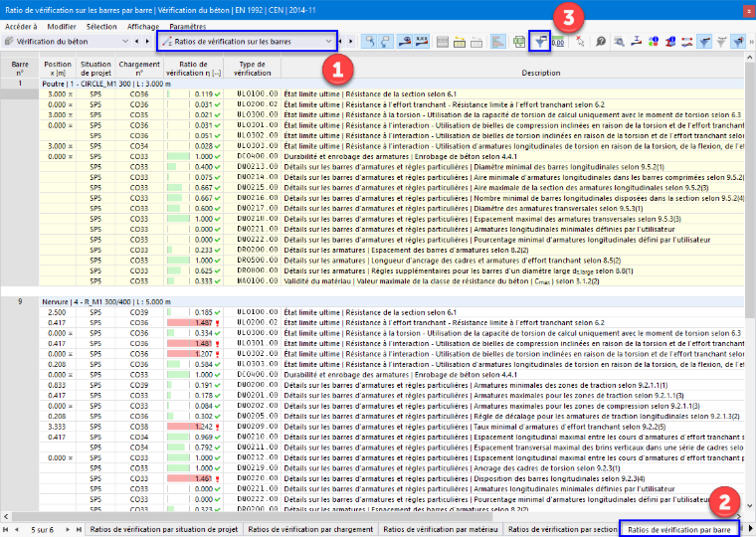Viewport: 756px width, 537px height.
Task: Toggle the funnel with arrow icon at toolbar end
Action: [x=738, y=42]
